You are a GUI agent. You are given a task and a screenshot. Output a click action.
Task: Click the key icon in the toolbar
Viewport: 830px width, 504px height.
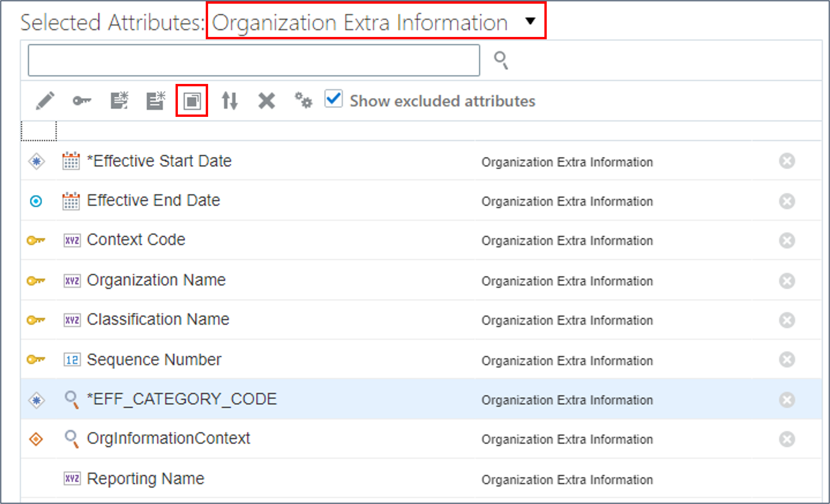click(82, 100)
